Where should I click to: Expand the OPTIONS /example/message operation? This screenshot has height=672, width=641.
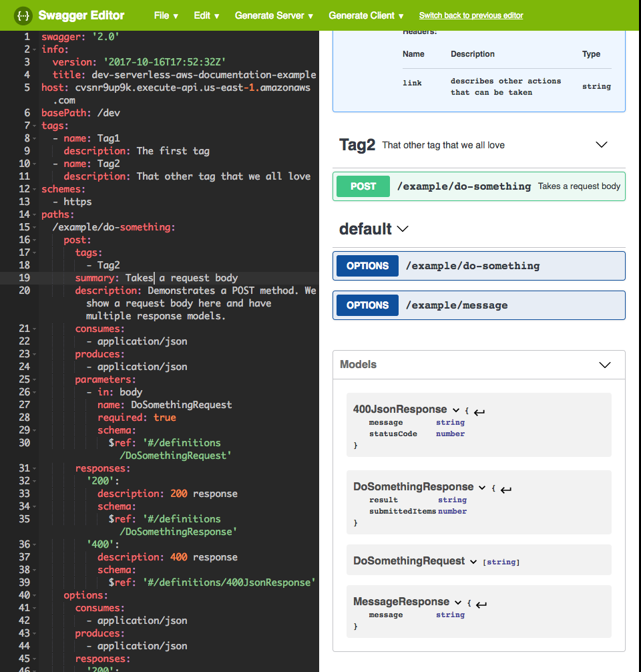479,305
